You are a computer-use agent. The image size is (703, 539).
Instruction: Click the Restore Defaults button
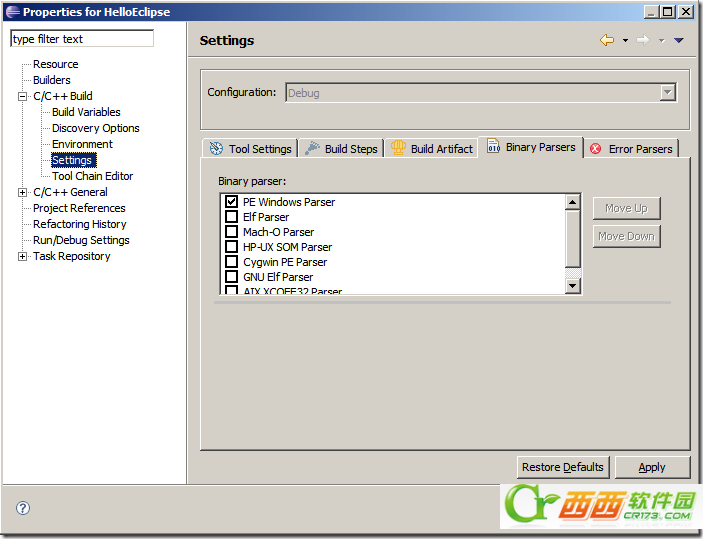click(563, 467)
